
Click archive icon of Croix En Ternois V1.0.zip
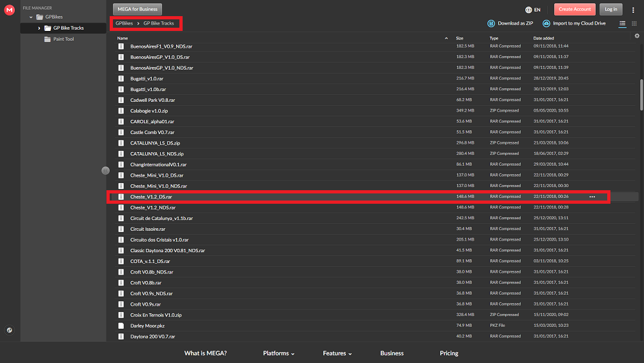point(121,315)
